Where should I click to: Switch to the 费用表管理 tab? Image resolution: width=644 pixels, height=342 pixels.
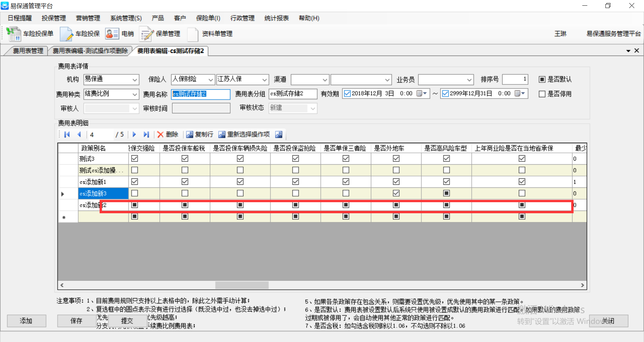pos(28,51)
